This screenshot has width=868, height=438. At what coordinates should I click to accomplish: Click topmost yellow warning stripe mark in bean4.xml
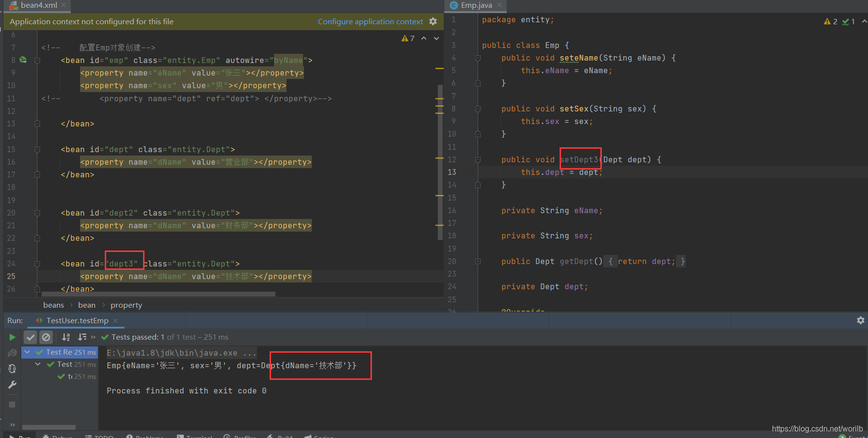(x=439, y=69)
